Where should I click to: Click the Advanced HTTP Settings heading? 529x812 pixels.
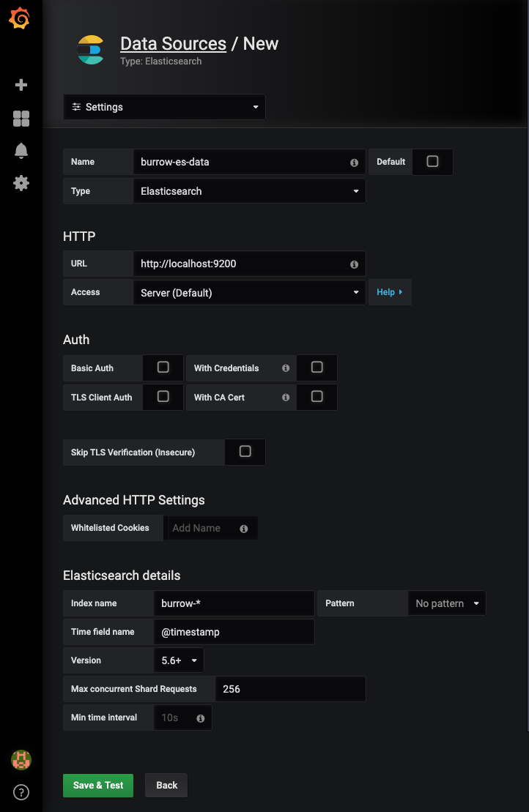point(133,500)
